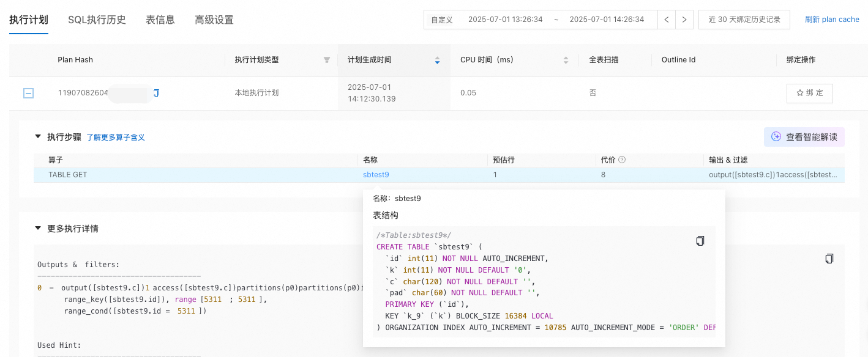Collapse the 更多执行详情 section
The height and width of the screenshot is (357, 868).
(x=38, y=229)
